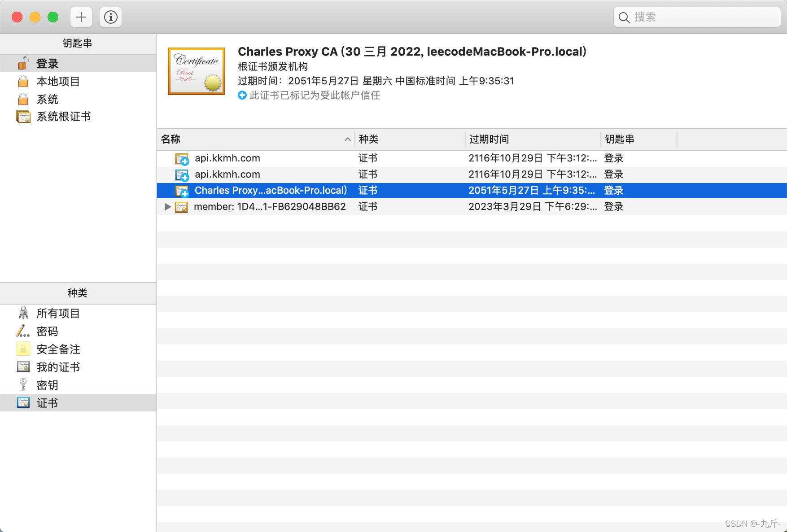787x532 pixels.
Task: Click the plus button to add keychain item
Action: click(x=81, y=17)
